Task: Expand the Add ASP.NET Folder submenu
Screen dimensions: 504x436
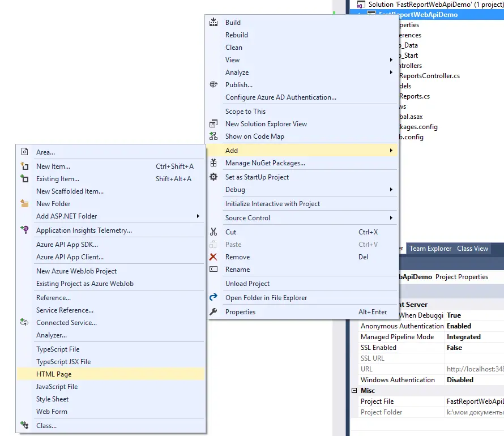Action: [198, 216]
